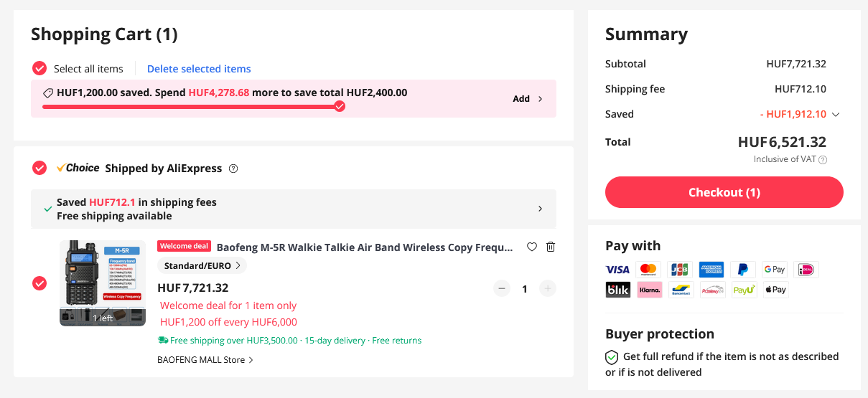Select the iDEAL payment icon

click(806, 270)
